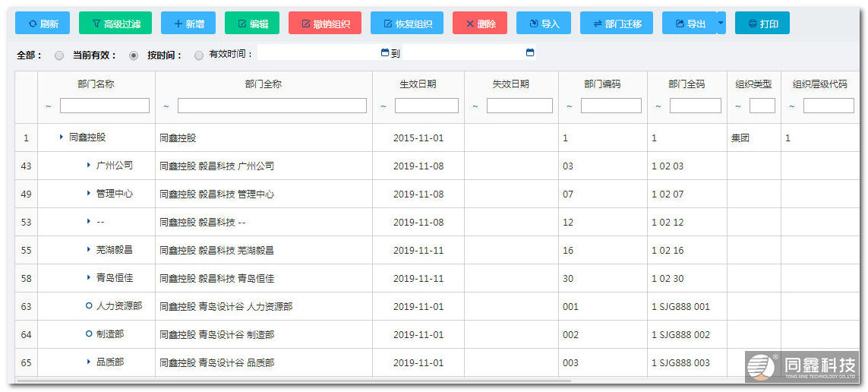Open the end date calendar icon
The image size is (868, 392).
[530, 53]
